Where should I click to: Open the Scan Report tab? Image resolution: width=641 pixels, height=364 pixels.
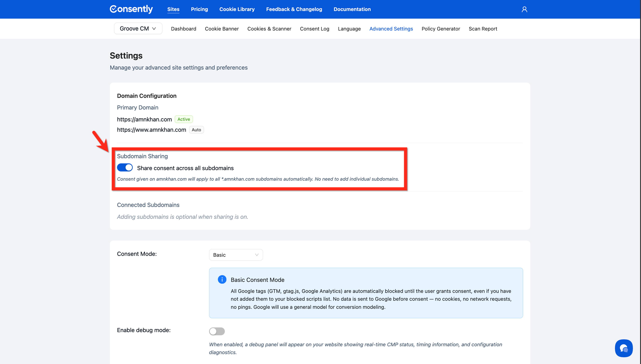483,29
